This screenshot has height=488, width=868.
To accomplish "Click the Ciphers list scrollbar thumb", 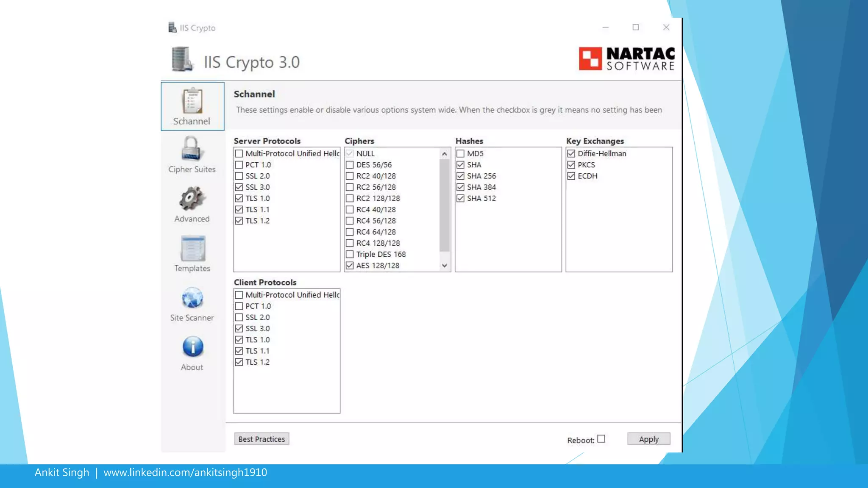I will tap(444, 206).
